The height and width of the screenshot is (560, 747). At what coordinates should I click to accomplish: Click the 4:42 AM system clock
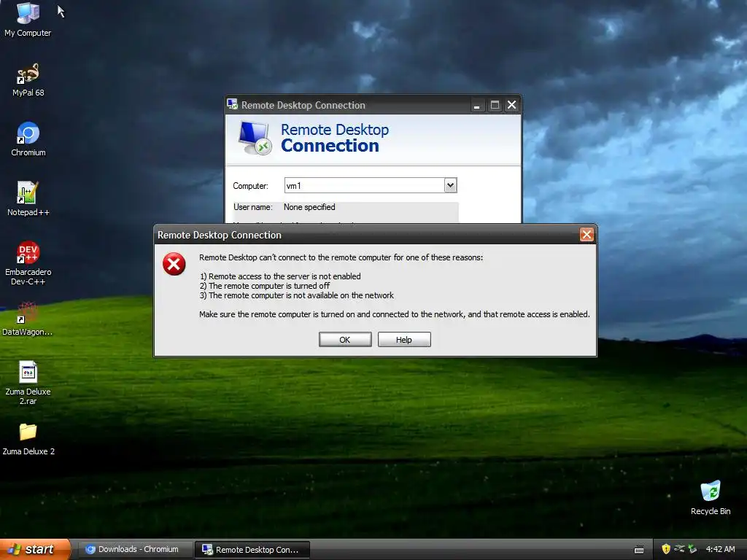click(x=720, y=549)
